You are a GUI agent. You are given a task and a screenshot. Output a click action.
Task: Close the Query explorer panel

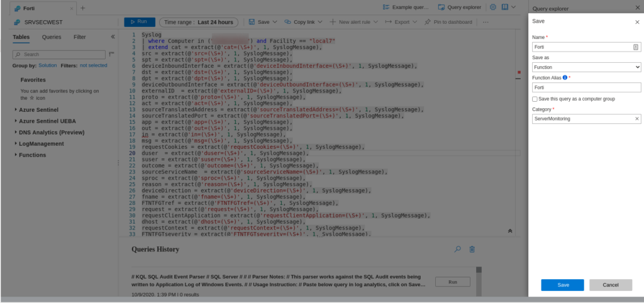point(638,8)
